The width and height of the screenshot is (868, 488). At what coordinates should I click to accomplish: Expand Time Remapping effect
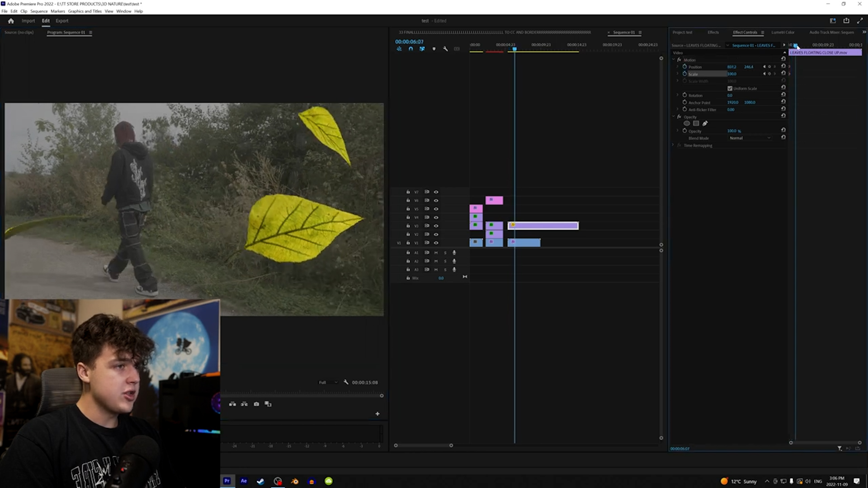click(673, 145)
